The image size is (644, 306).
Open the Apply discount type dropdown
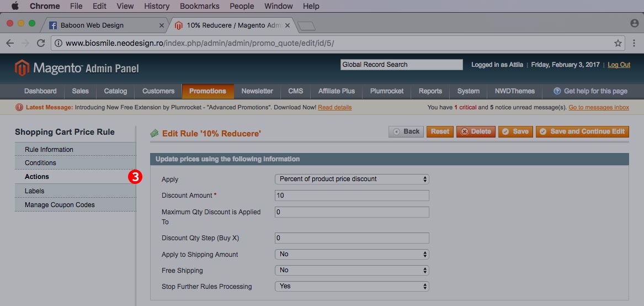click(x=352, y=179)
